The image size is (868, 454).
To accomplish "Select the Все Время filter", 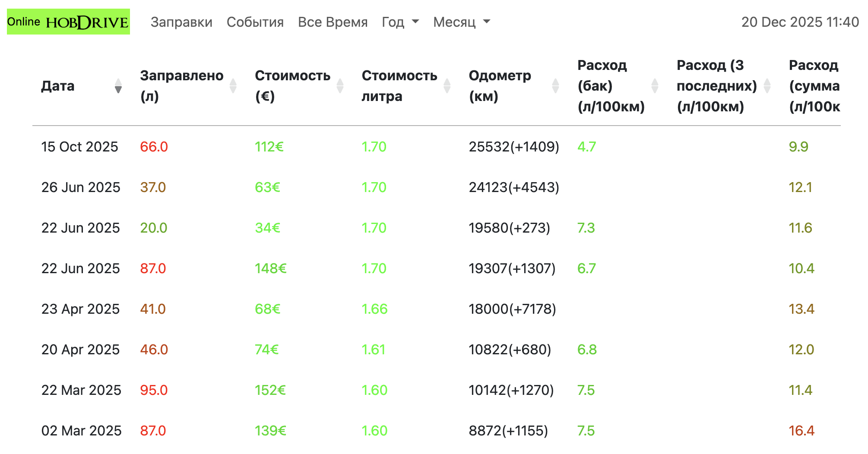I will coord(333,22).
